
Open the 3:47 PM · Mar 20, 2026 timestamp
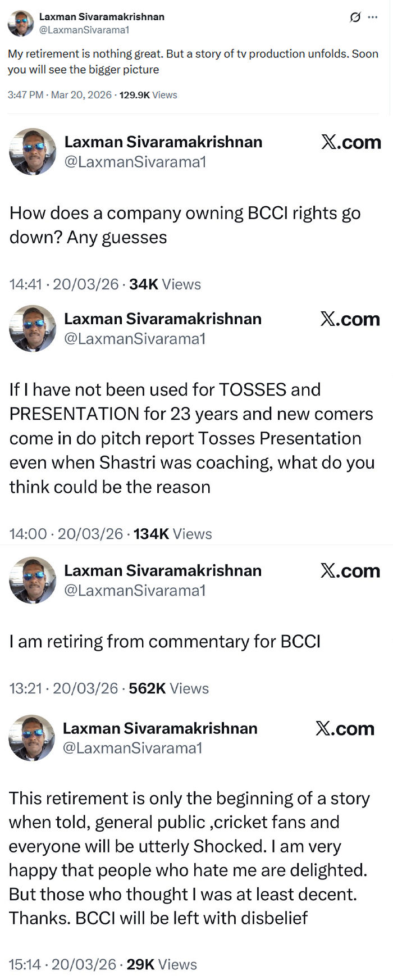[x=60, y=95]
